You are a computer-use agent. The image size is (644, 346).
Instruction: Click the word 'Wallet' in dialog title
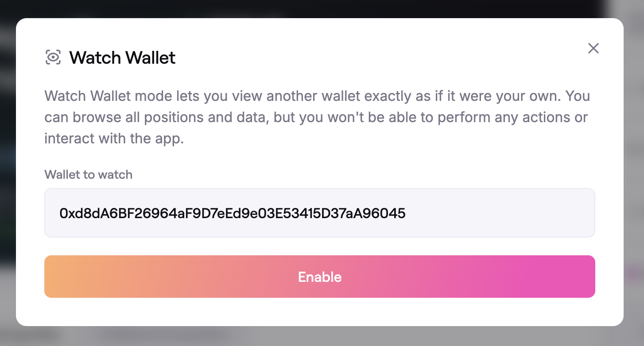point(151,58)
